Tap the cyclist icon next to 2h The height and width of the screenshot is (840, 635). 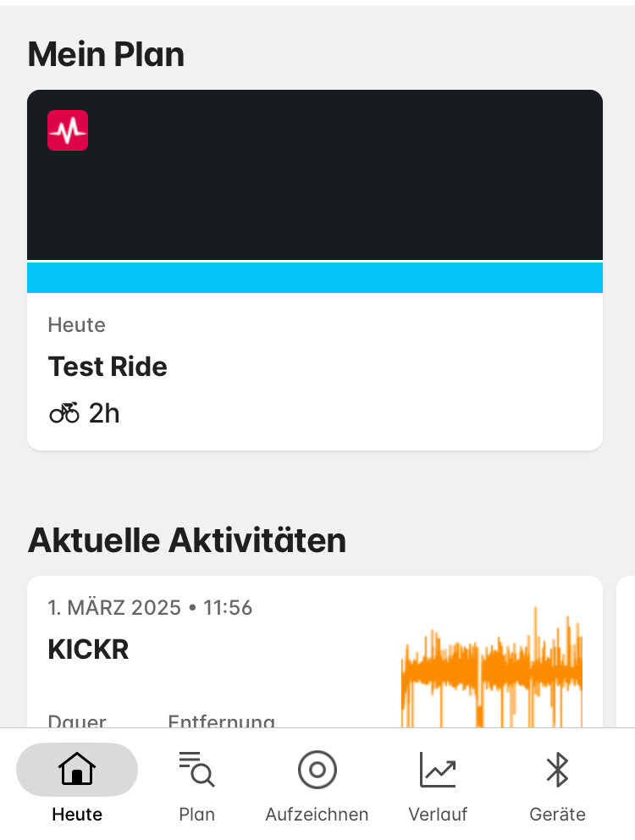click(64, 413)
